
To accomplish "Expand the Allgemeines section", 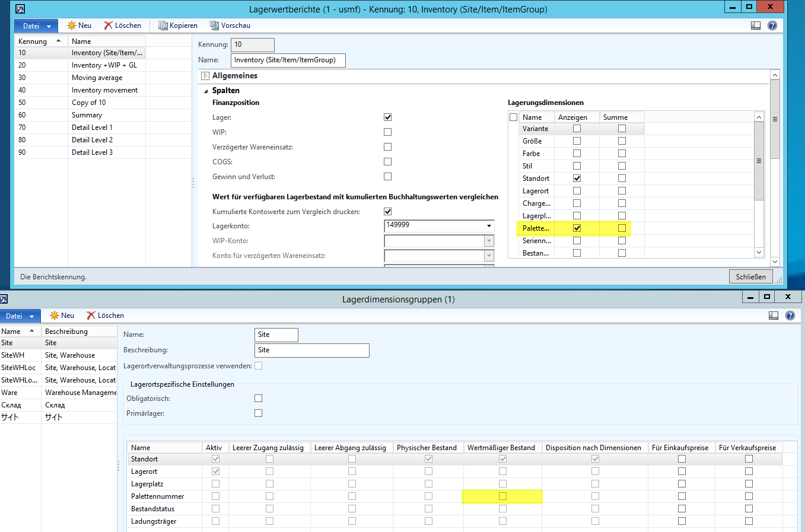I will [x=205, y=76].
